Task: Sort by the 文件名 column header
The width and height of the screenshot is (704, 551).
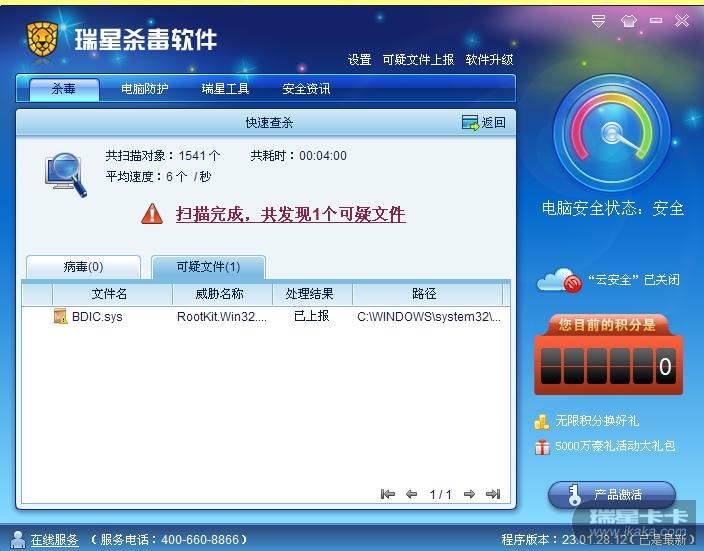Action: click(110, 294)
